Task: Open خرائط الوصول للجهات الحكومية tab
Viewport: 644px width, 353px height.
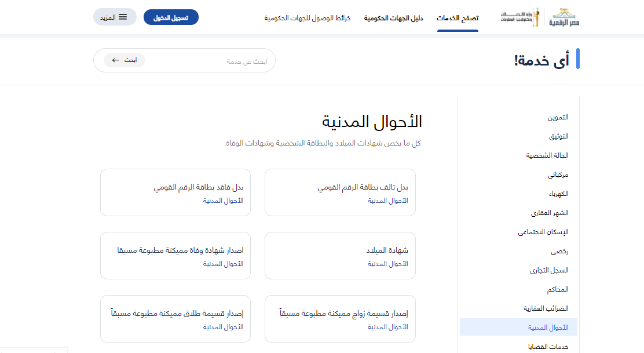Action: 307,18
